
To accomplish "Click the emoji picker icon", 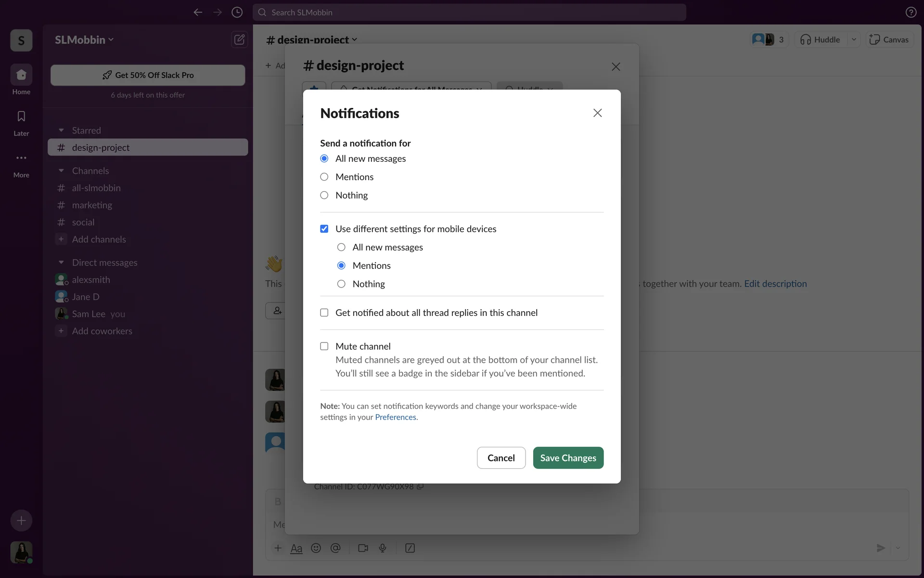I will (316, 548).
